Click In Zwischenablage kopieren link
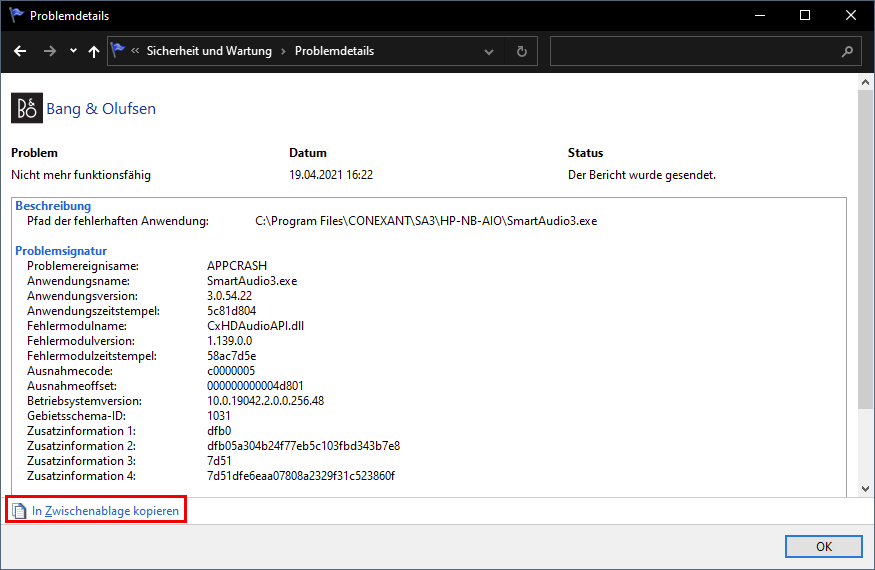875x570 pixels. pos(105,511)
